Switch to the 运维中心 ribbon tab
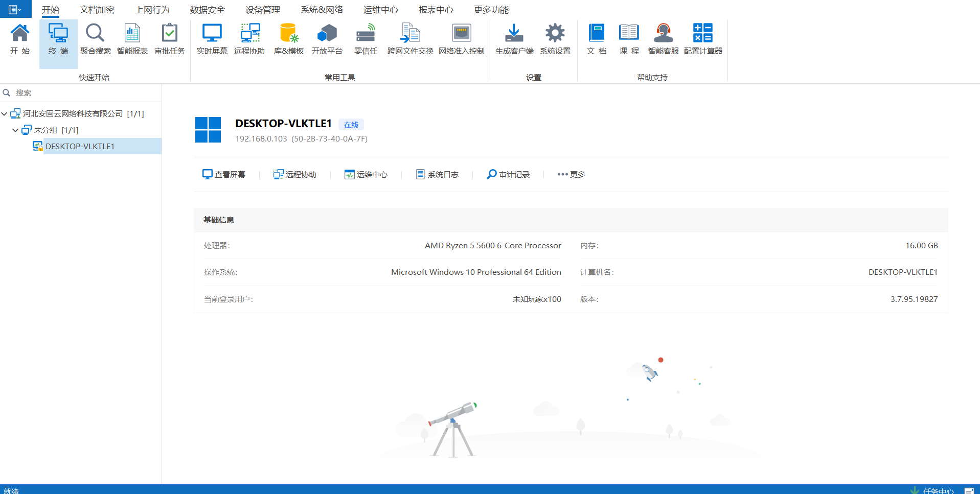This screenshot has width=980, height=494. point(380,10)
